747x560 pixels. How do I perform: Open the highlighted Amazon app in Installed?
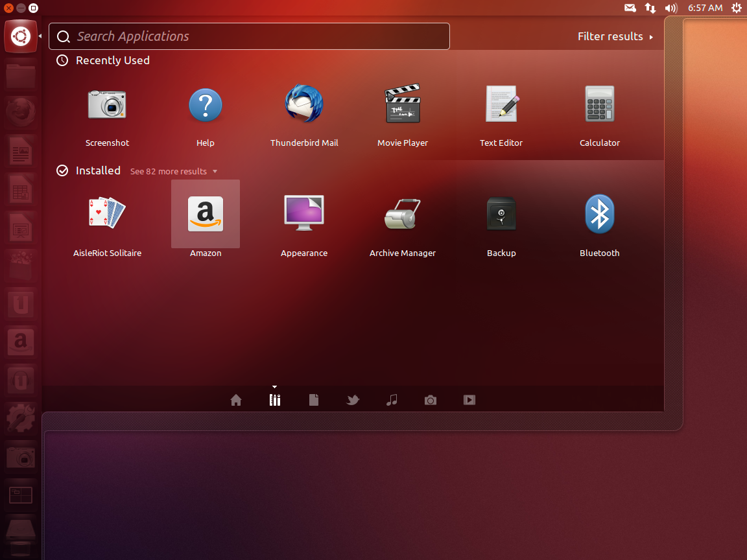[x=206, y=214]
